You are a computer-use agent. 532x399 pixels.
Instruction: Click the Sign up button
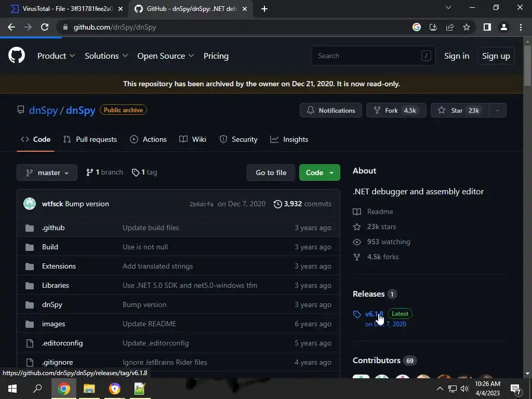coord(496,56)
